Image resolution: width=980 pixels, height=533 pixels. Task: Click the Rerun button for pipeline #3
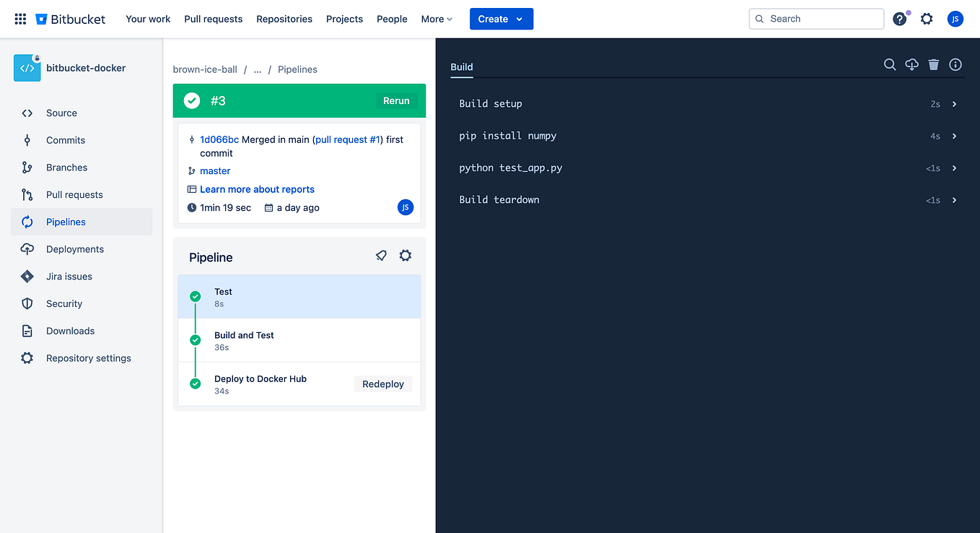(x=396, y=100)
